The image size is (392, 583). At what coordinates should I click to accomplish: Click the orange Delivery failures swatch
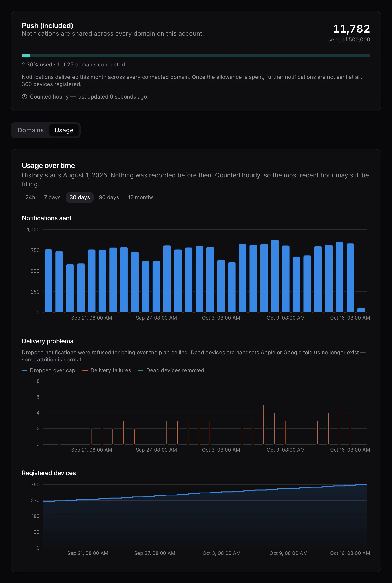tap(85, 370)
